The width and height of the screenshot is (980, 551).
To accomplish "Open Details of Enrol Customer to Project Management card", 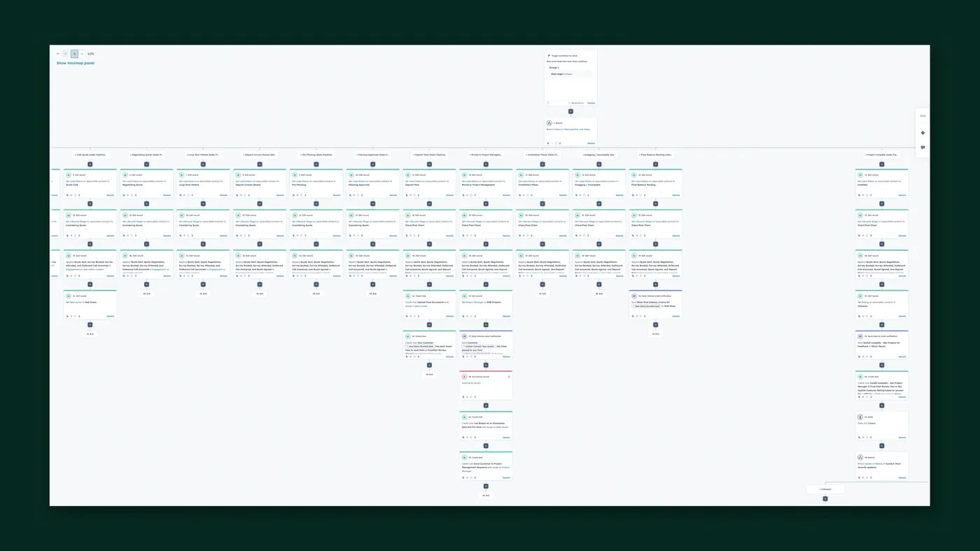I will coord(506,477).
